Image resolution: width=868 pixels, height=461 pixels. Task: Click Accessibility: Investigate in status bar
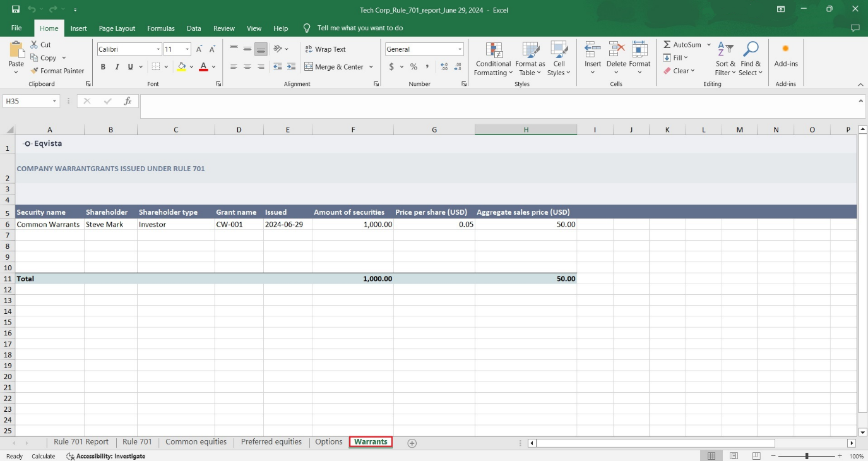click(106, 456)
